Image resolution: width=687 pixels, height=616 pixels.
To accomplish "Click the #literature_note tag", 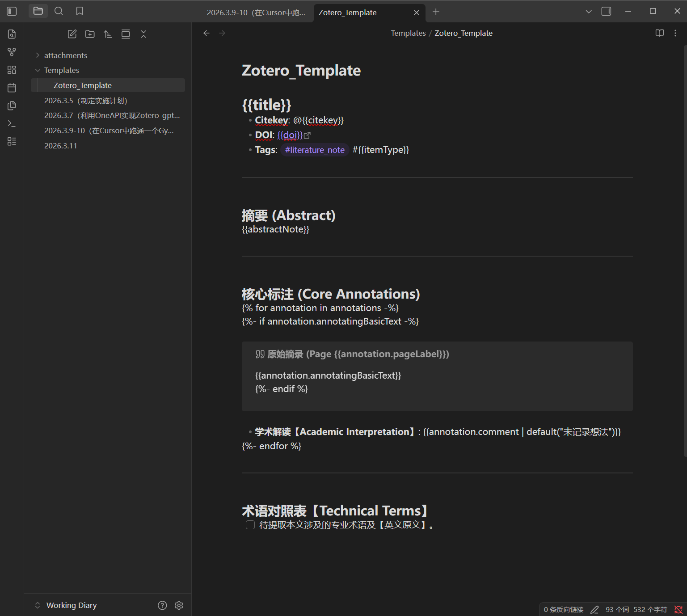I will tap(315, 150).
